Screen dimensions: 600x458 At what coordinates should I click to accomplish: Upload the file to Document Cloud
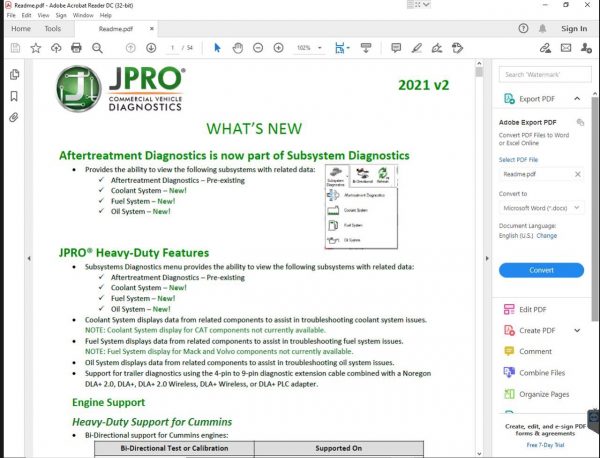pyautogui.click(x=56, y=48)
